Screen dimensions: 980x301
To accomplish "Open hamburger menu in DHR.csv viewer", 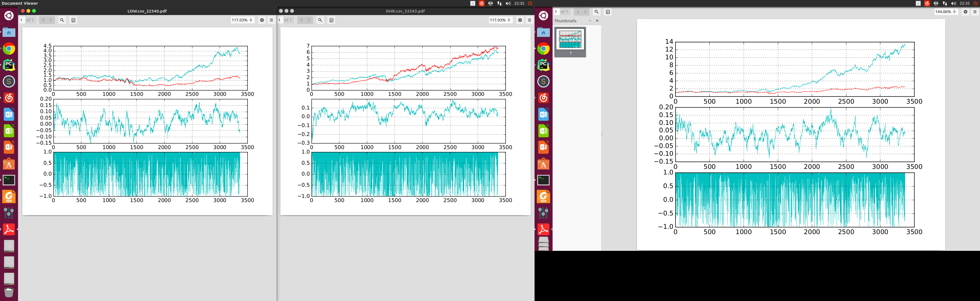I will (529, 20).
